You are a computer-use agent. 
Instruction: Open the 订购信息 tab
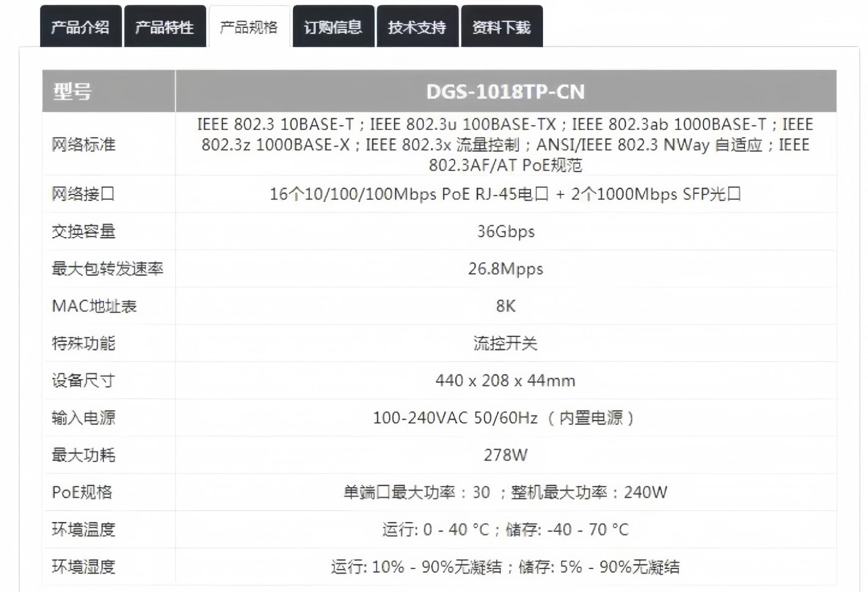click(333, 26)
